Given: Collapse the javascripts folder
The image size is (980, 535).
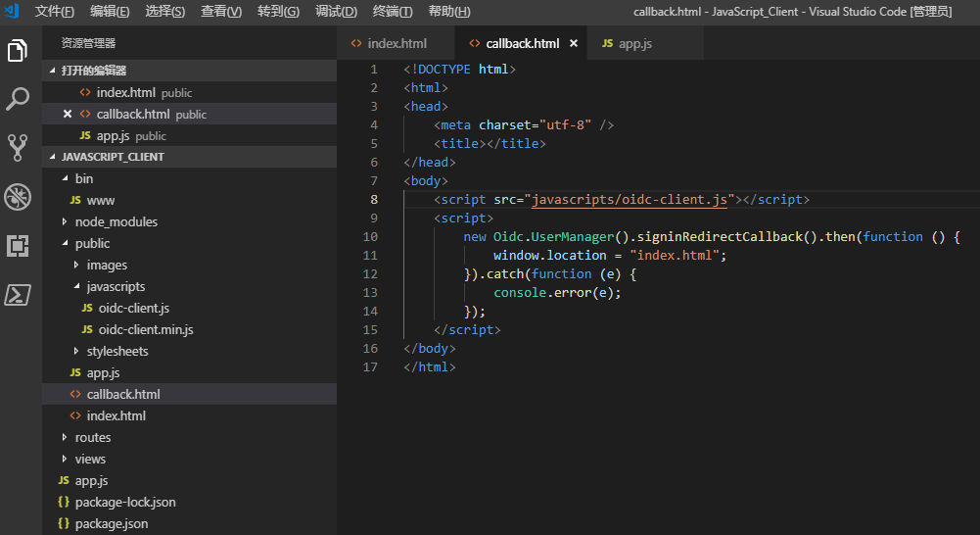Looking at the screenshot, I should 115,286.
